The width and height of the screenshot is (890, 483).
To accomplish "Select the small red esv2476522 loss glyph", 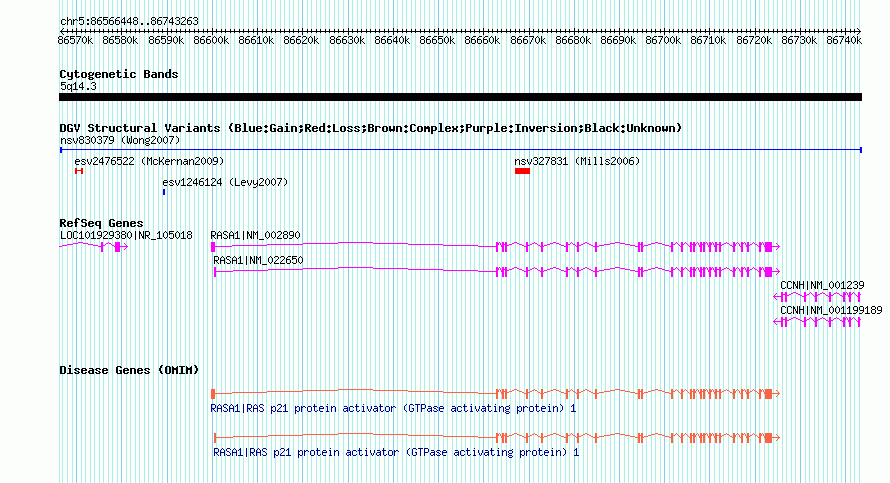I will [79, 171].
